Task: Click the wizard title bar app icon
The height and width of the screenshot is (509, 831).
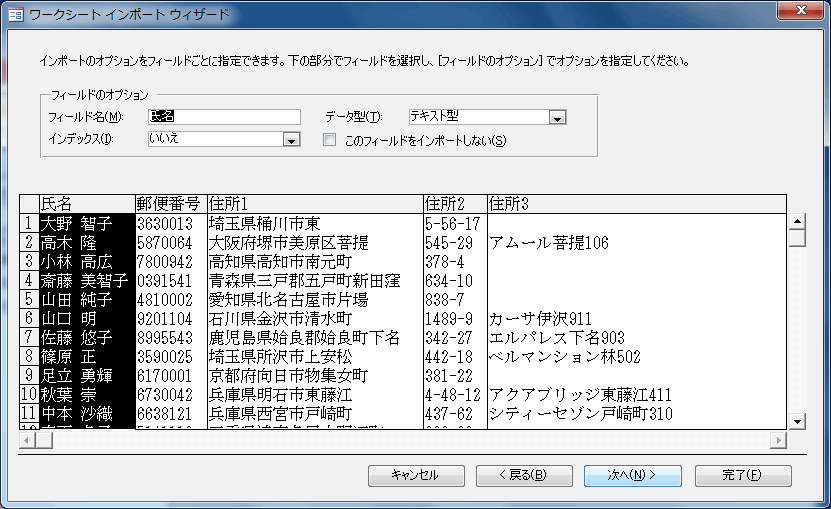Action: (15, 14)
